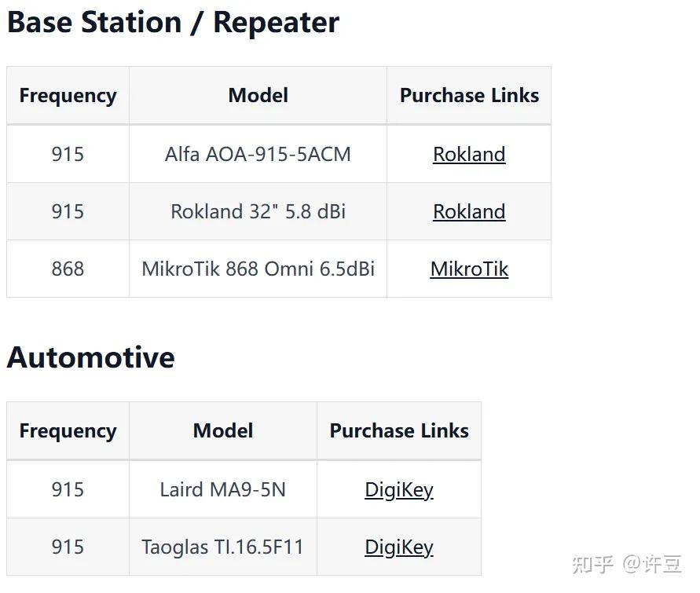Click the MikroTik 868 Omni 6.5dBi cell
The image size is (700, 593).
point(258,269)
